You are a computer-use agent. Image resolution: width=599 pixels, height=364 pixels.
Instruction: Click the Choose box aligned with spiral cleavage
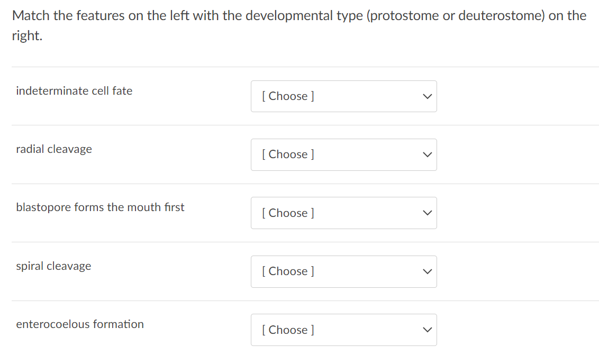[x=344, y=271]
